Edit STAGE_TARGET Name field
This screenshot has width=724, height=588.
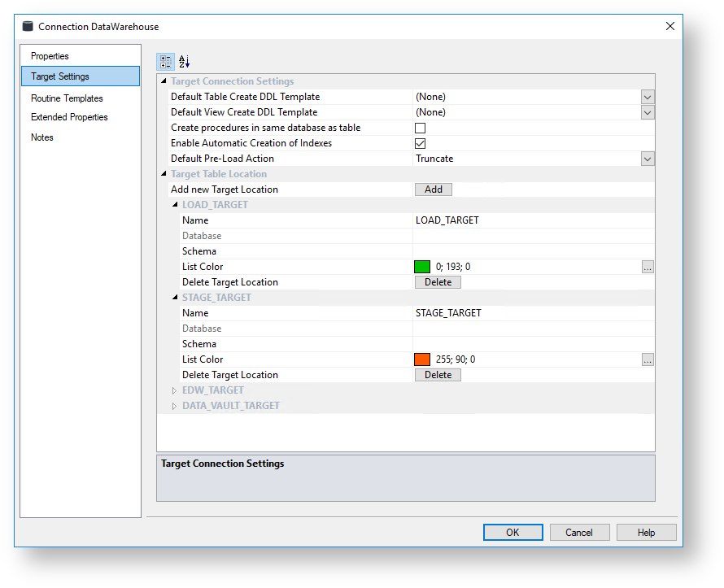coord(534,313)
